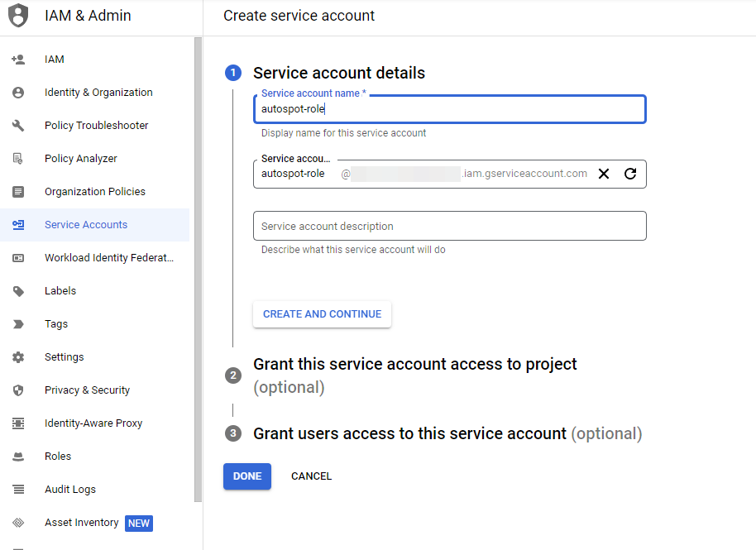Click the Privacy & Security shield icon
The image size is (756, 550).
point(18,390)
